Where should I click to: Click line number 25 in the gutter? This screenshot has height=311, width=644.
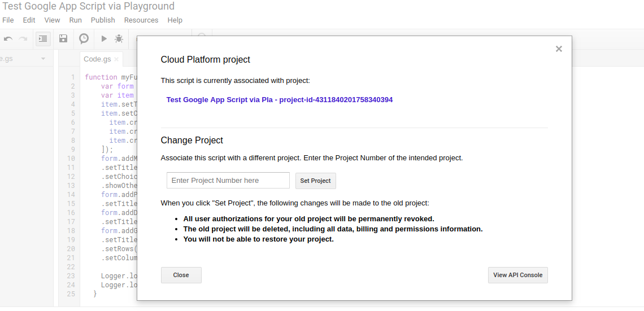tap(71, 294)
